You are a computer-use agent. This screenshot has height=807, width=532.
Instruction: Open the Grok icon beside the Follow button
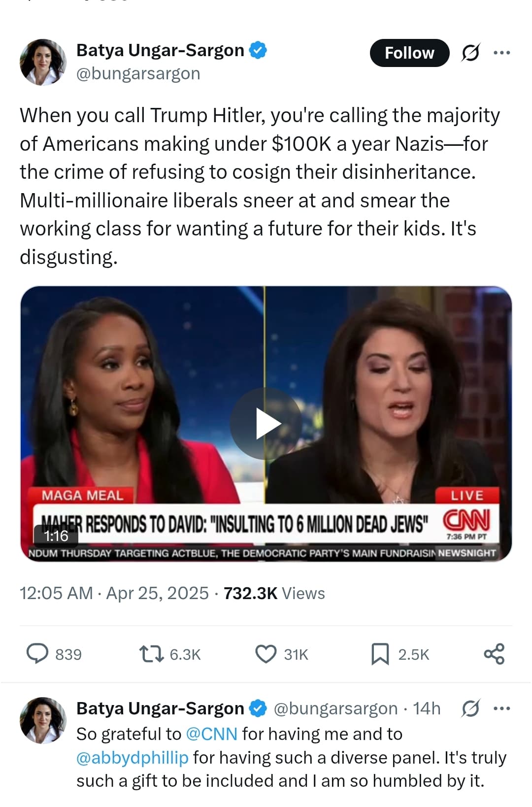click(x=470, y=53)
